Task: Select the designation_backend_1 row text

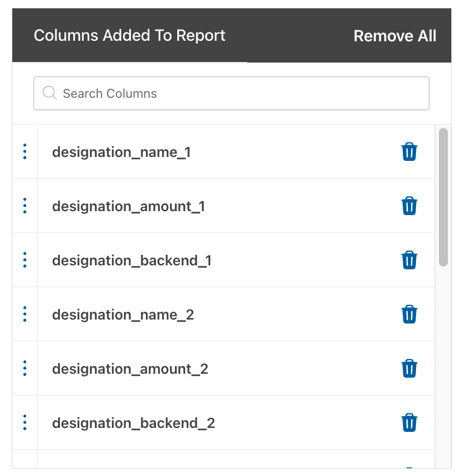Action: (132, 260)
